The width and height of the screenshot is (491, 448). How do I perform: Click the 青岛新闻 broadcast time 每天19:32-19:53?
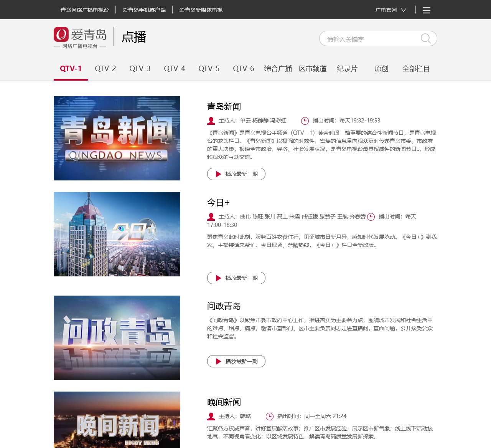tap(360, 121)
